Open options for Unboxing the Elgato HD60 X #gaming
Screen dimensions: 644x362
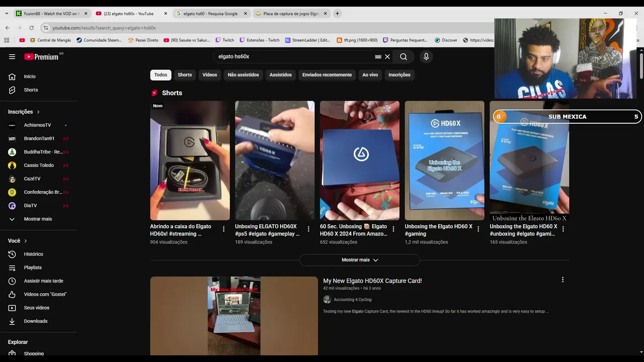(x=478, y=229)
